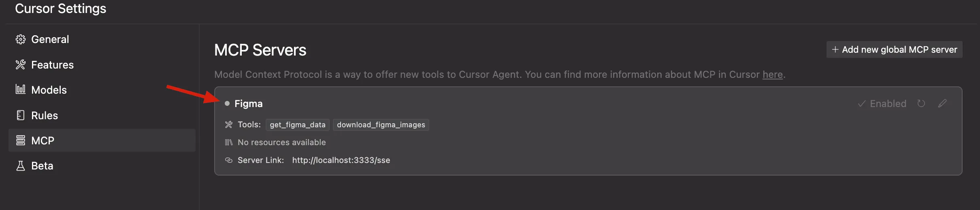Edit the Figma server with pencil icon
This screenshot has height=210, width=980.
942,104
